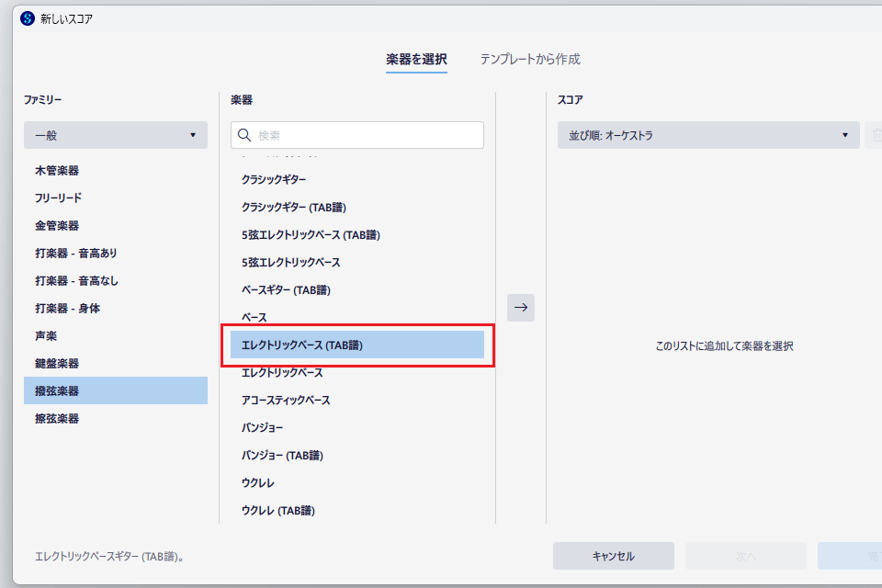Click the MuseScore logo in title bar
The image size is (882, 588).
pos(27,18)
